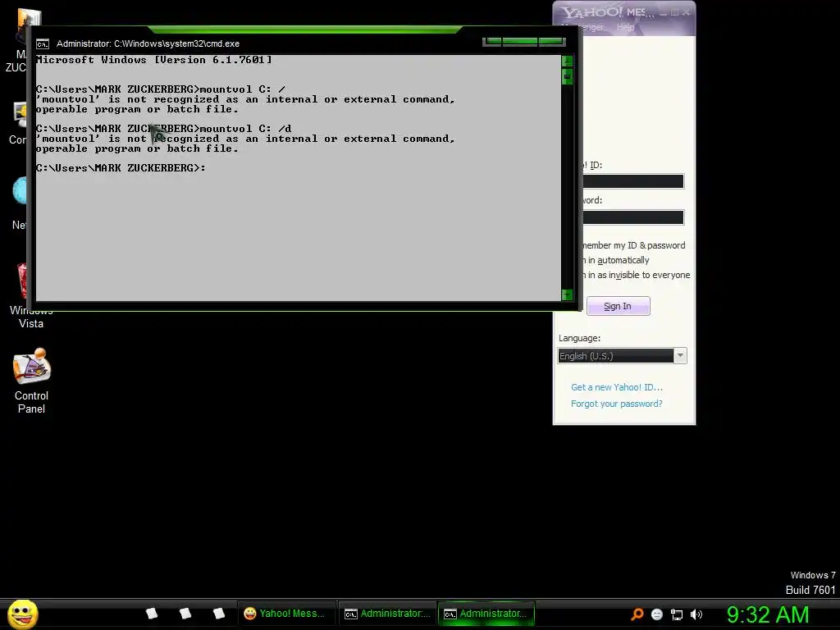
Task: Click the last C:\Users\MARK ZUCKERBERG> prompt
Action: (x=121, y=168)
